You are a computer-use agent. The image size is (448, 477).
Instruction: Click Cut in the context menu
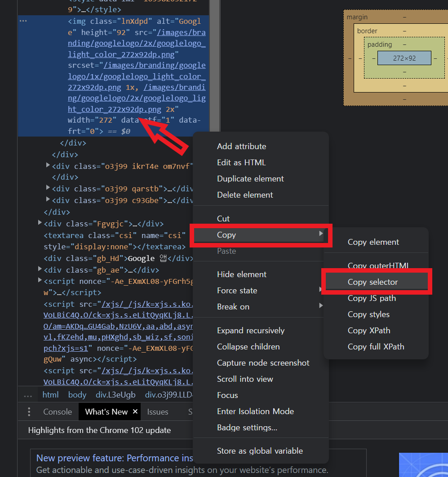click(223, 218)
